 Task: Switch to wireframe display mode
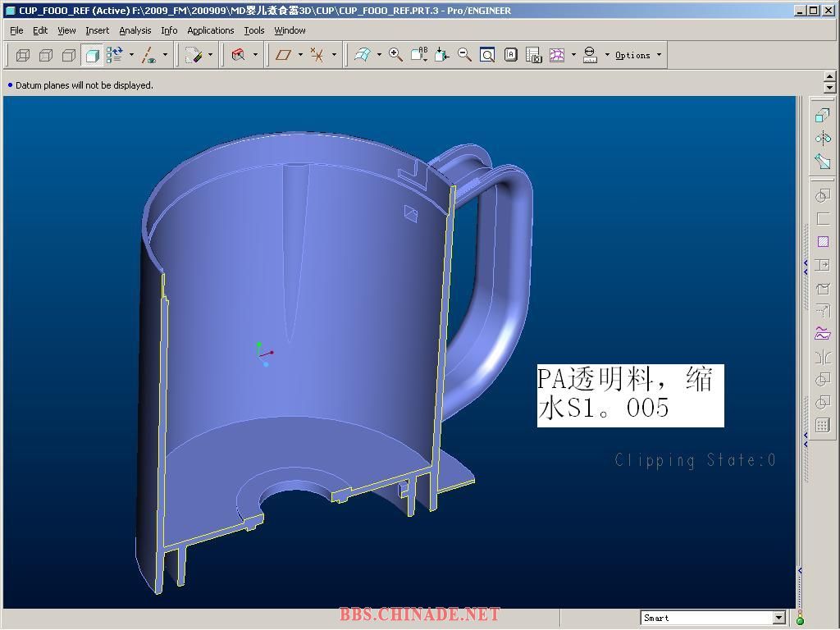click(x=23, y=55)
